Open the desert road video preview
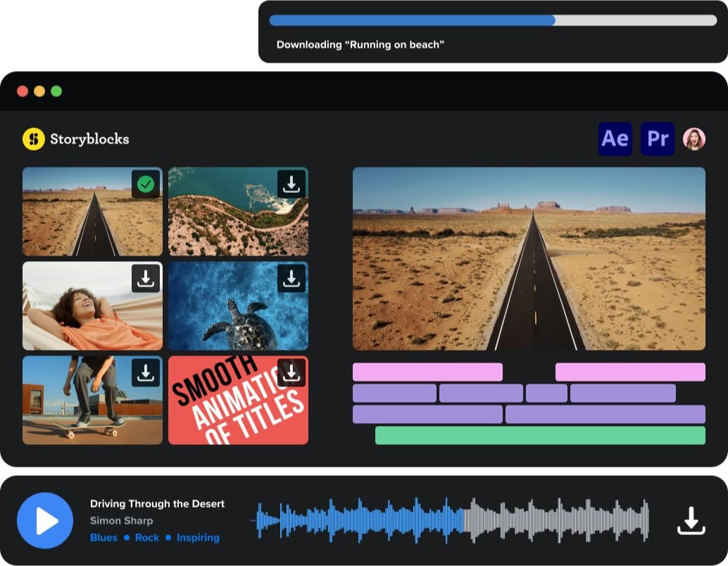The image size is (728, 566). tap(529, 258)
